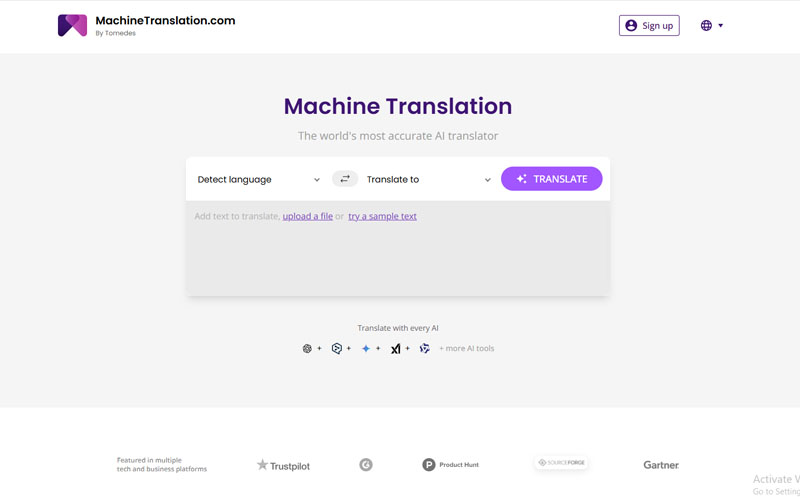Click the G2 circular logo
This screenshot has width=800, height=497.
[x=366, y=465]
